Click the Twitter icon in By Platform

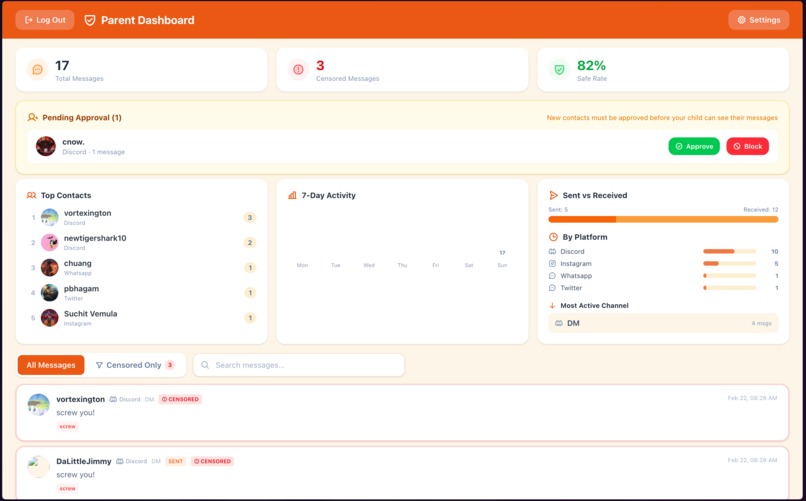[x=553, y=288]
